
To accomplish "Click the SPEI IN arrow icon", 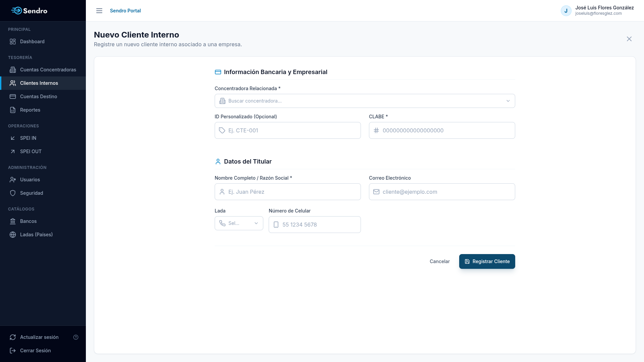I will pos(13,138).
